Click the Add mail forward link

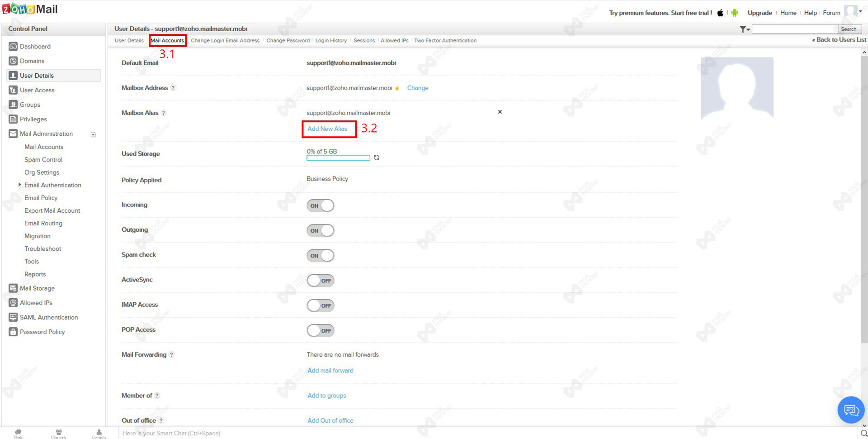click(330, 371)
